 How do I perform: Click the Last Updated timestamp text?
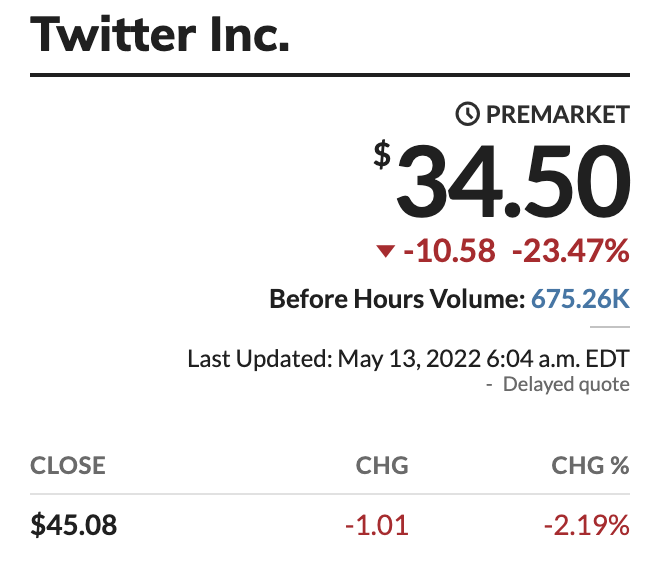click(408, 359)
